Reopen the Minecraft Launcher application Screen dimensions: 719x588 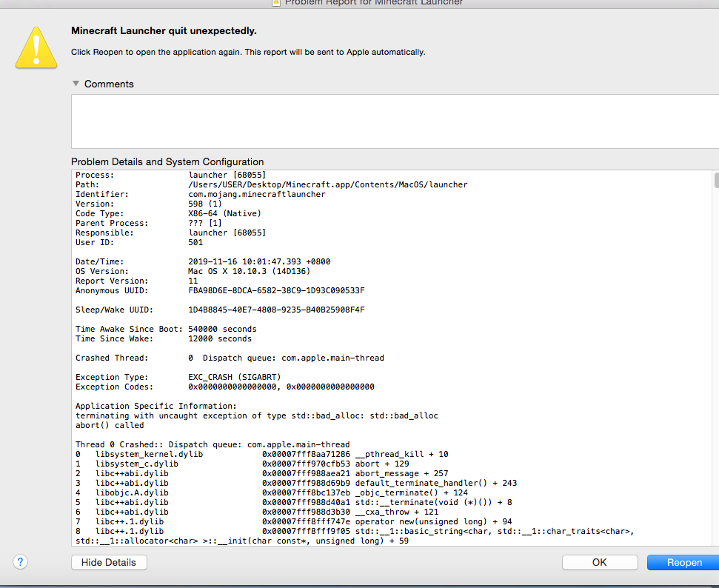click(x=683, y=562)
